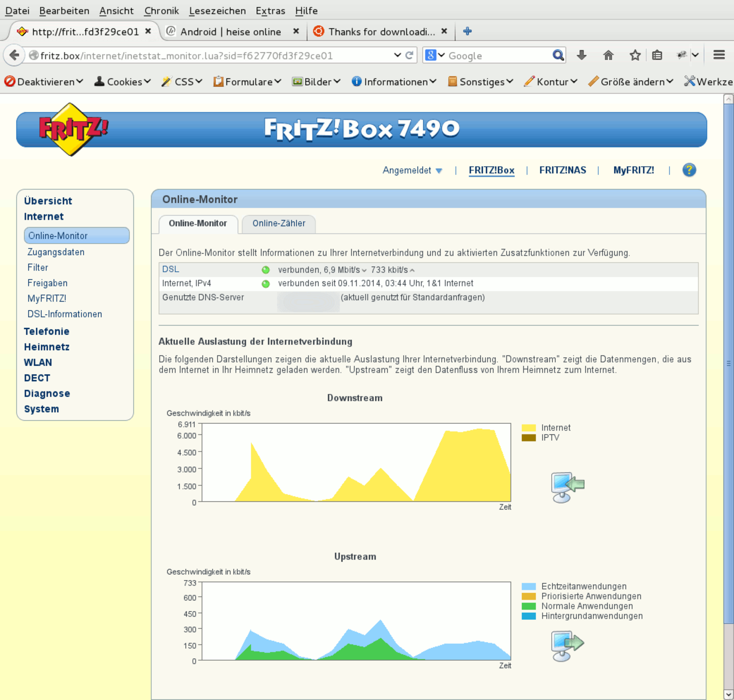Open the Datei menu
The height and width of the screenshot is (700, 734).
pyautogui.click(x=17, y=10)
